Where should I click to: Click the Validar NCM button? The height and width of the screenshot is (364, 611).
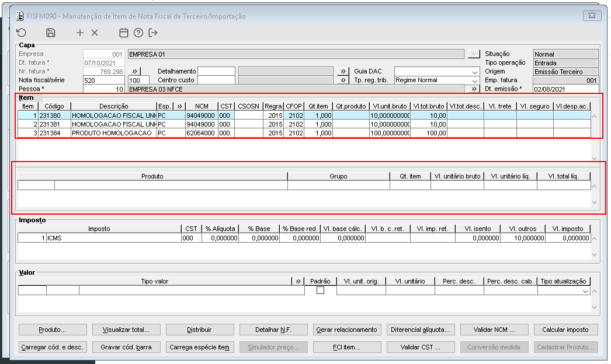[494, 330]
